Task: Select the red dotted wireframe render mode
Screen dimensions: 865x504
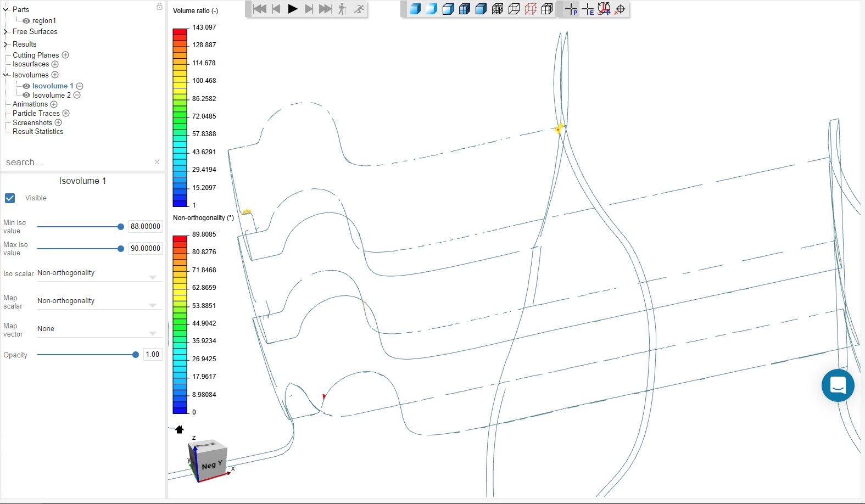Action: 531,9
